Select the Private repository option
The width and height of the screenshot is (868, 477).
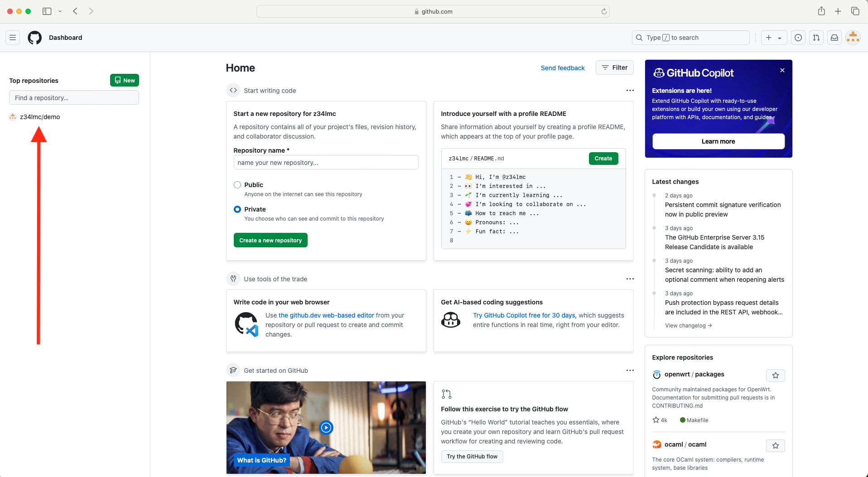coord(237,209)
